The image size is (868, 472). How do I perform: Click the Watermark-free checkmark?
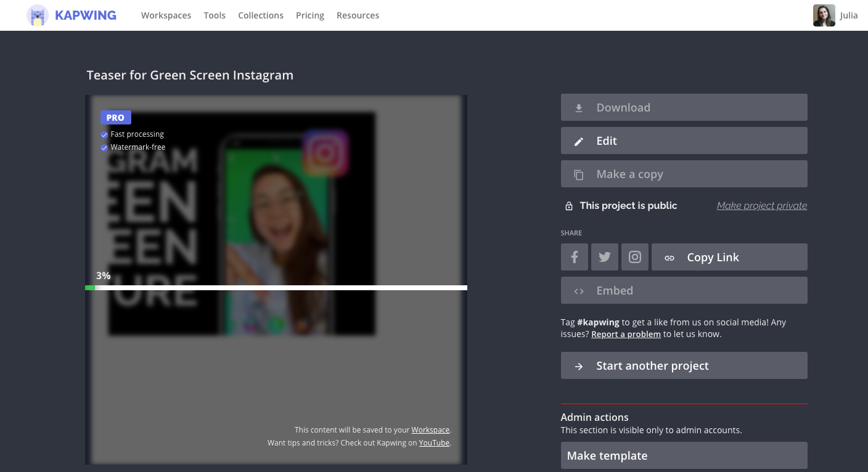[x=104, y=148]
